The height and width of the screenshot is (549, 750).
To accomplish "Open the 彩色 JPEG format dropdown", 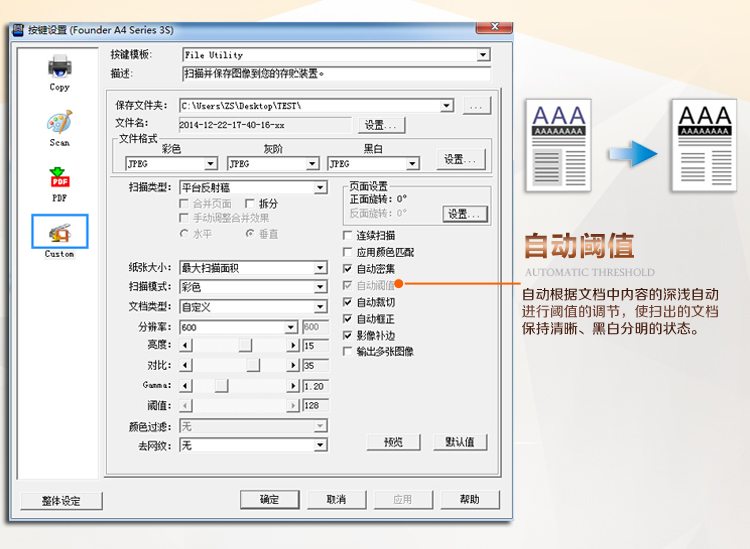I will point(210,163).
